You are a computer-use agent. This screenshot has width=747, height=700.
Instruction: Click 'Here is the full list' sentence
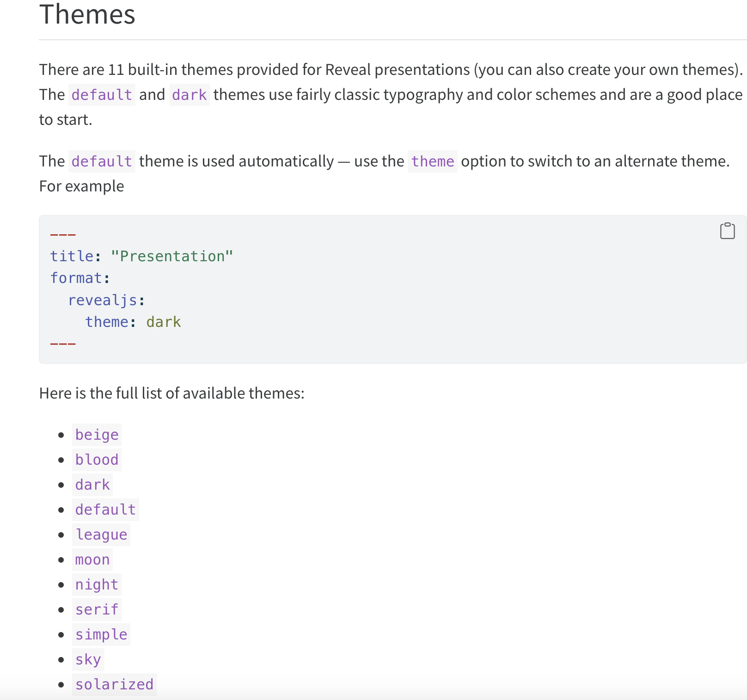coord(171,393)
